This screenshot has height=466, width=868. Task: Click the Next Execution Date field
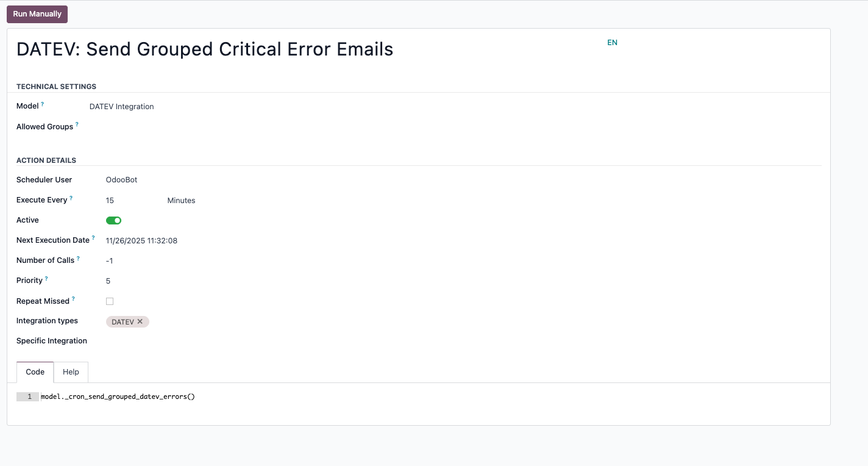click(141, 241)
